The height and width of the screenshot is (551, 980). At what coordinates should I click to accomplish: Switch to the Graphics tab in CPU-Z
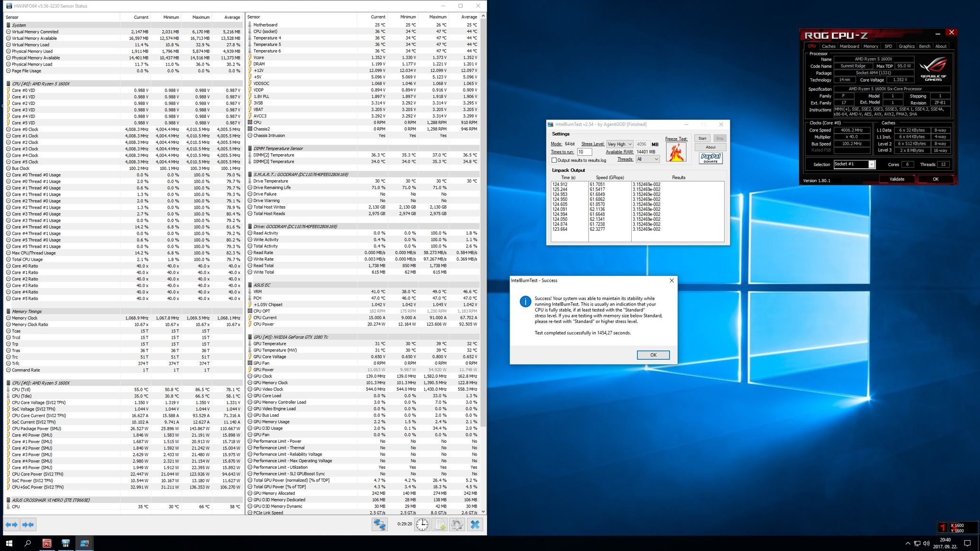pyautogui.click(x=907, y=46)
